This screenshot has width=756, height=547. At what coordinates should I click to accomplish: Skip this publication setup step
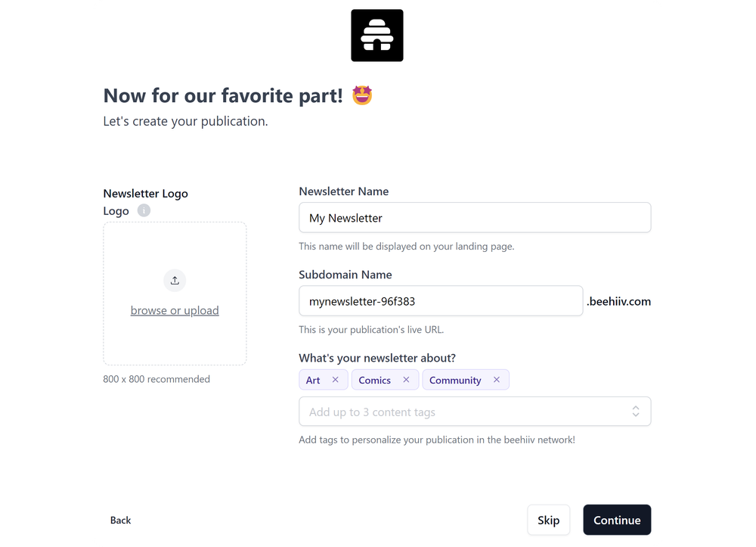(x=548, y=520)
